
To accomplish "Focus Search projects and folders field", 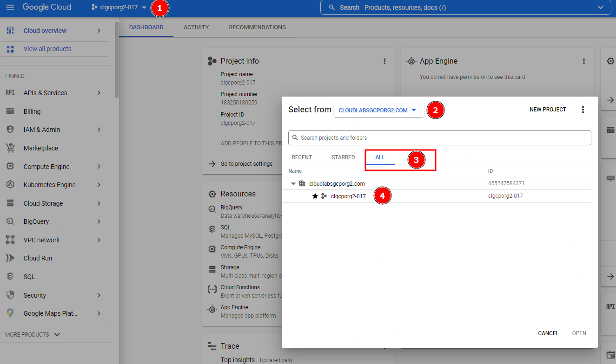I will point(440,138).
